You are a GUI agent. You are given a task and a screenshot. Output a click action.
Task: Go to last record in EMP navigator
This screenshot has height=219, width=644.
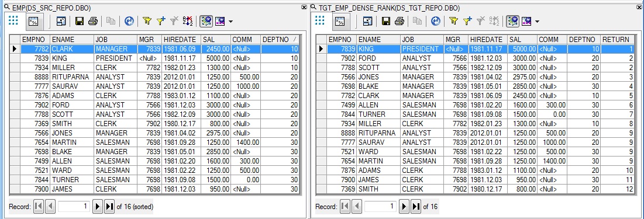pos(109,207)
